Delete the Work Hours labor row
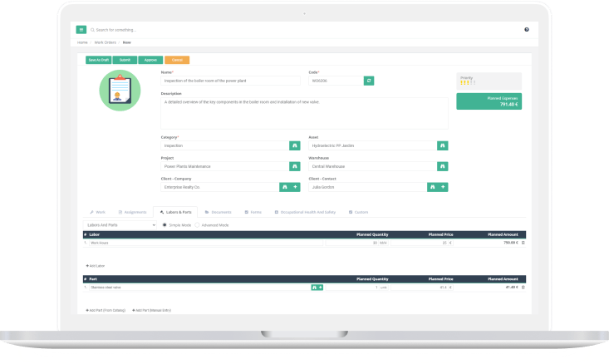609x364 pixels. click(525, 243)
